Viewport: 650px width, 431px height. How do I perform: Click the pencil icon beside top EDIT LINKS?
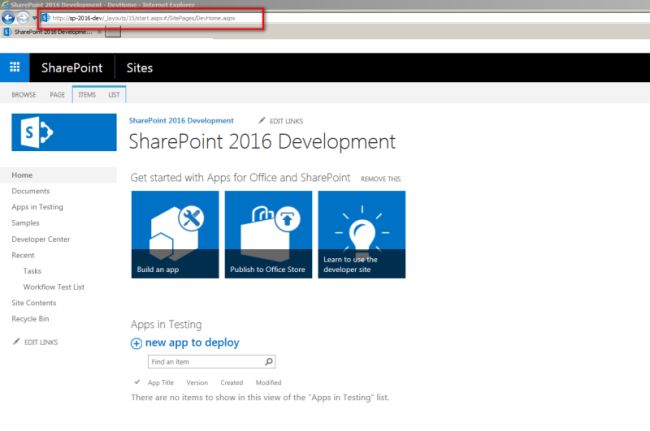click(262, 121)
